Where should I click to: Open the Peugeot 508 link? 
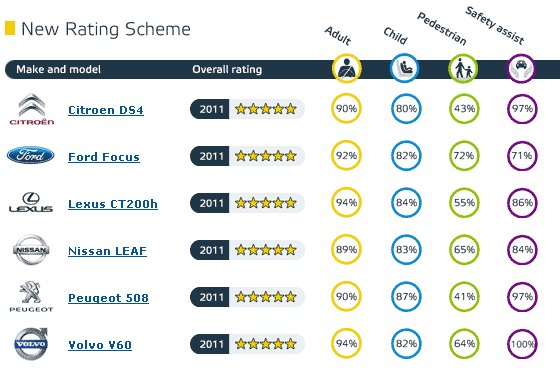tap(108, 298)
